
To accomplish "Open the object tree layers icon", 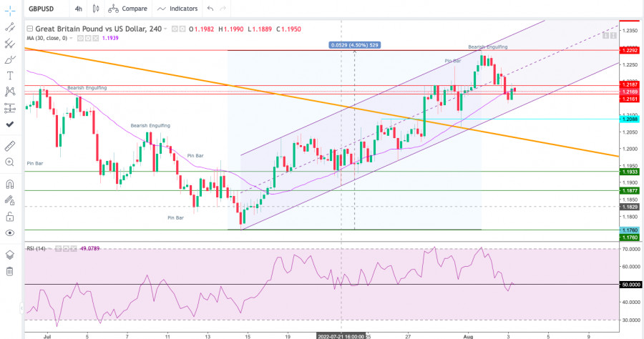I will point(10,255).
